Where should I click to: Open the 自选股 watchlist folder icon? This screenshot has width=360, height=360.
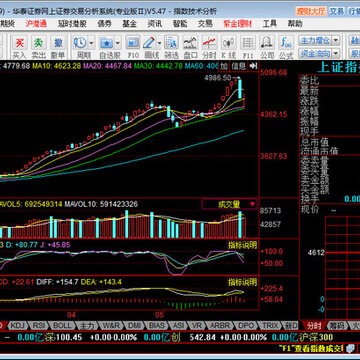(x=107, y=43)
